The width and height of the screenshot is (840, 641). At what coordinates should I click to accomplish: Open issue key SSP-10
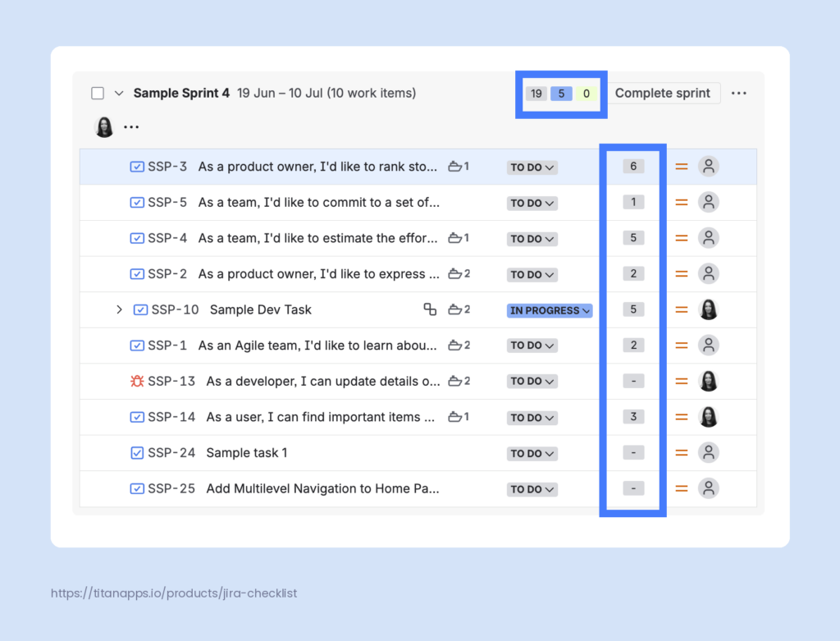[176, 309]
